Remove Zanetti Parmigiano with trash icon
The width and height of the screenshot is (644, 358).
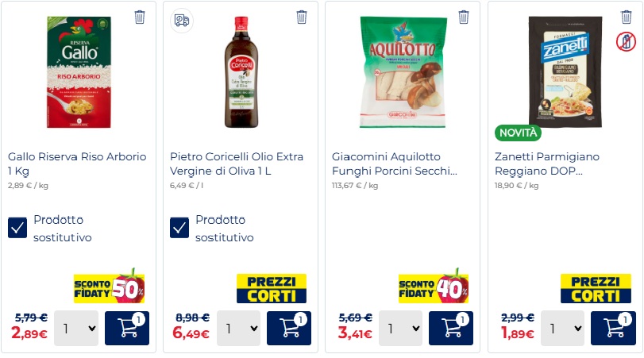click(x=626, y=17)
